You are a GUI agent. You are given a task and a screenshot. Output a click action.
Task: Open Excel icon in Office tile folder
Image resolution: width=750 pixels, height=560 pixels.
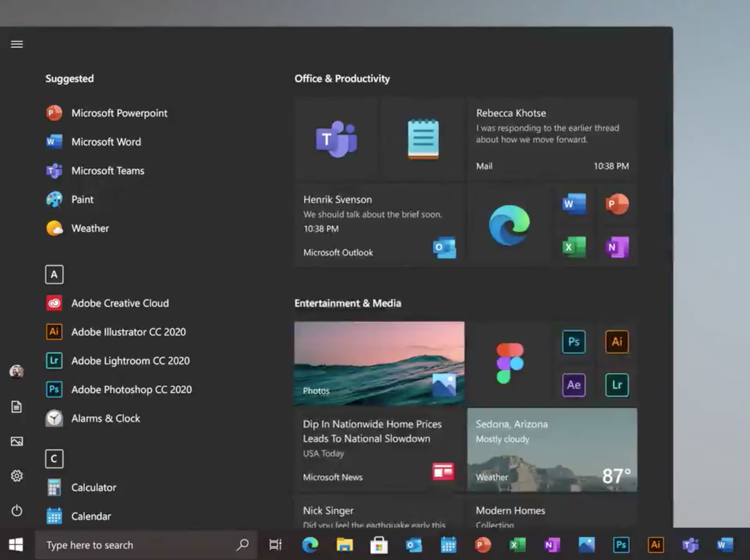pos(574,247)
